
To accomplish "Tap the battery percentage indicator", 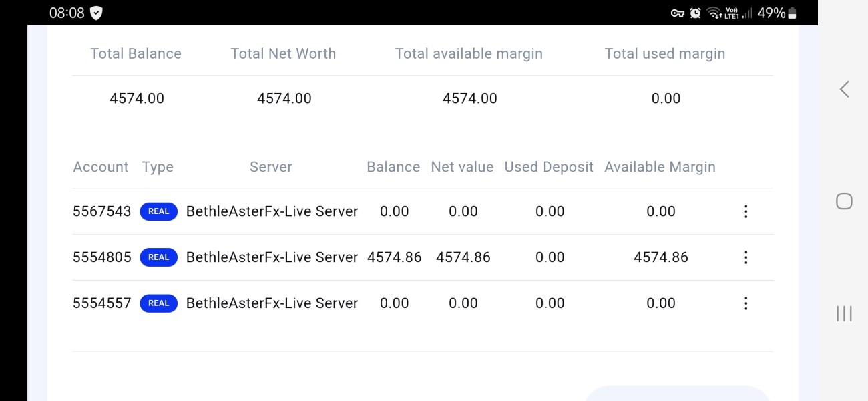I will click(771, 13).
